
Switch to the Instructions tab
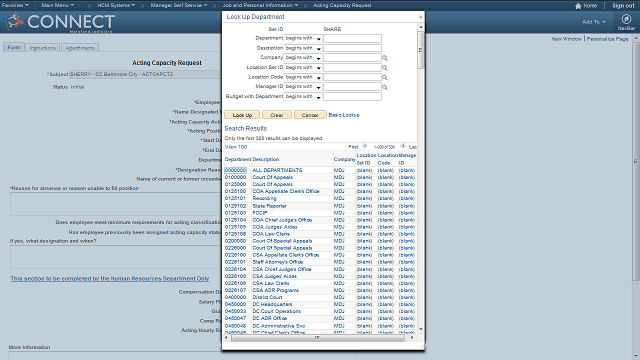(42, 48)
